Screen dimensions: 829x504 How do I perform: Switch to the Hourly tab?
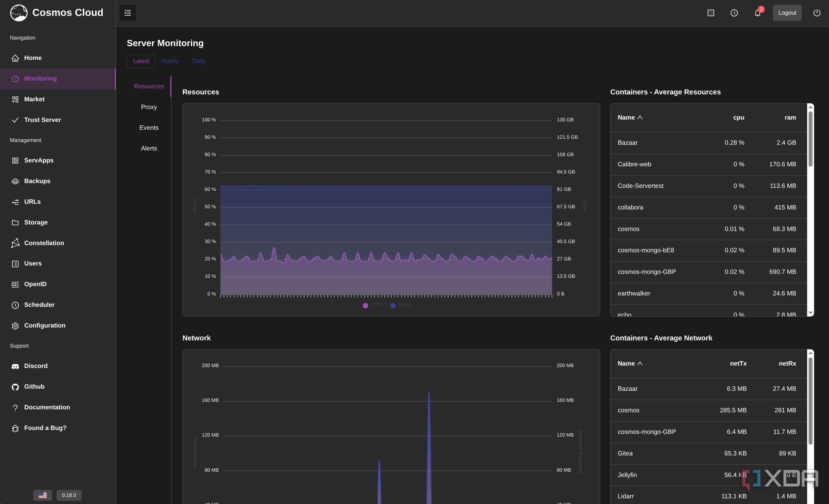pos(170,61)
